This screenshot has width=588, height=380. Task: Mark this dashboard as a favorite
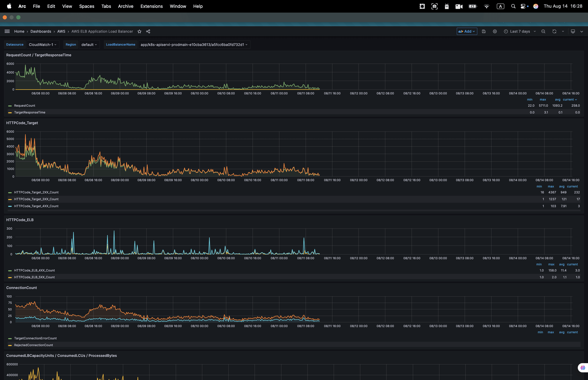pos(139,31)
